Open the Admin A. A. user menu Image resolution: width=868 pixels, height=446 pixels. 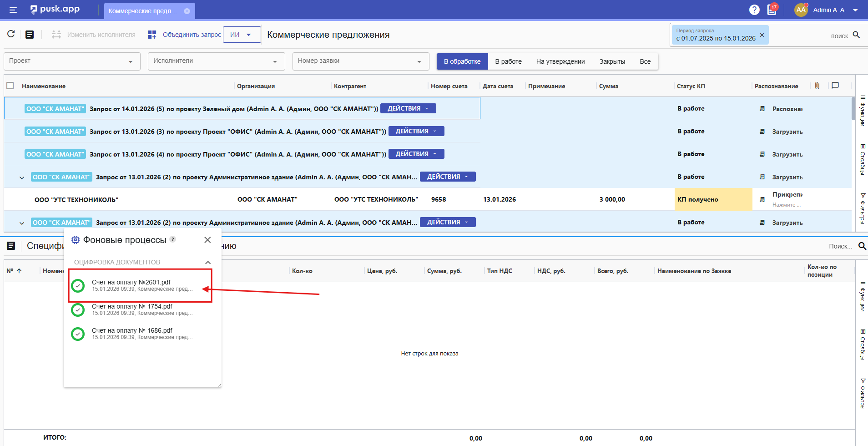(x=828, y=10)
